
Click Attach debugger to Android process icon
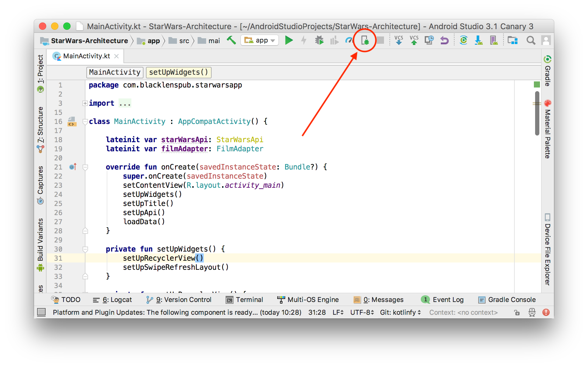[x=365, y=40]
